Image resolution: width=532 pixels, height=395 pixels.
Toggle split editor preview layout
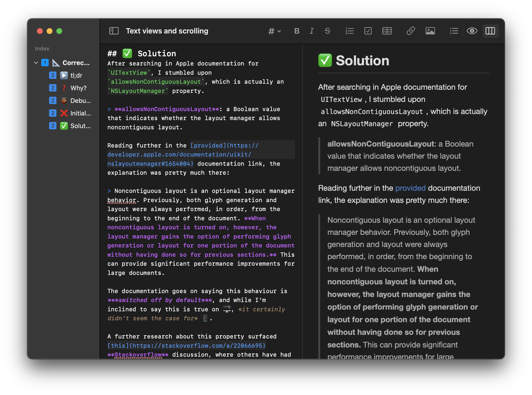point(490,31)
